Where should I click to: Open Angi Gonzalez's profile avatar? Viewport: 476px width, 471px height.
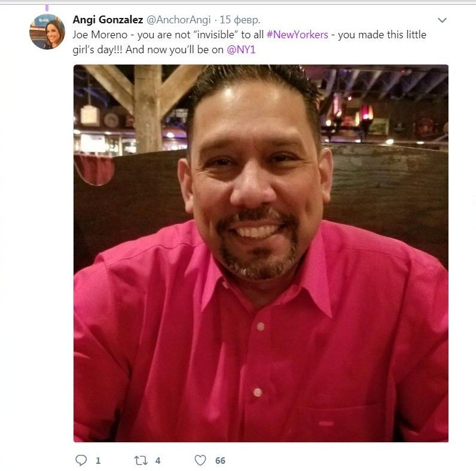47,32
